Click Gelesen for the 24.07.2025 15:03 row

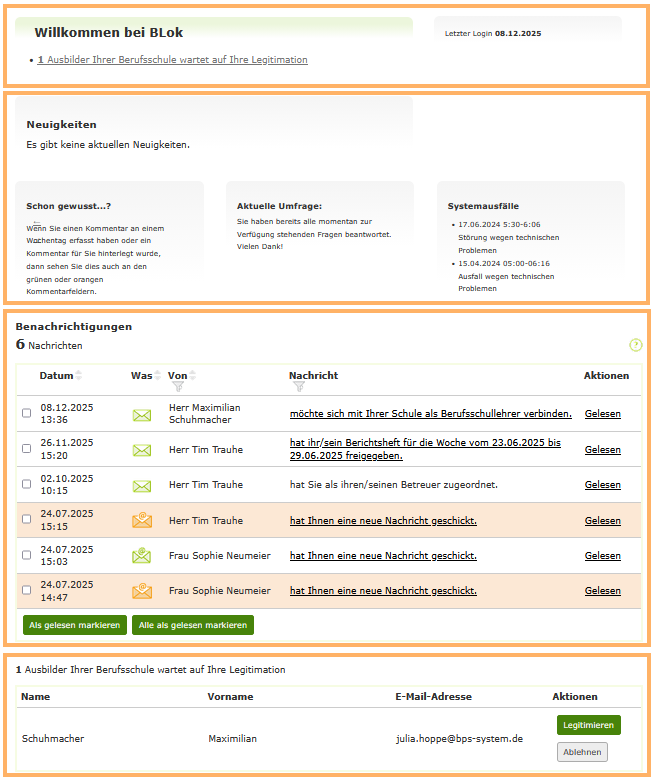pyautogui.click(x=603, y=555)
